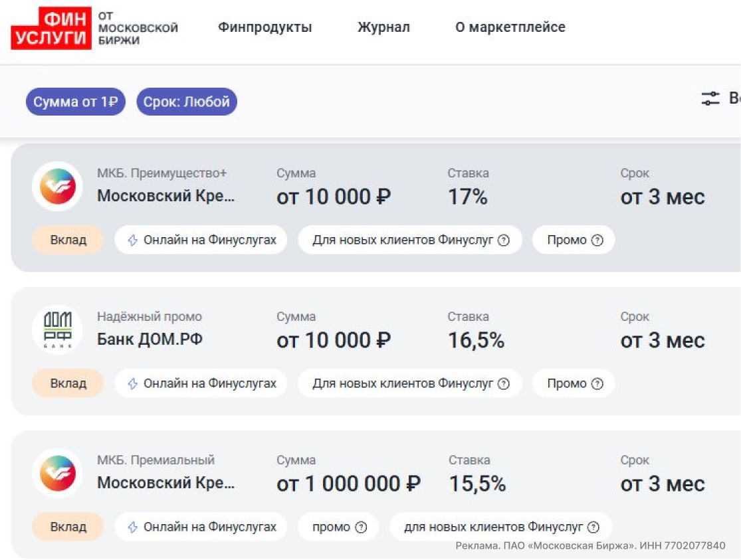Click для новых клиентов Финуслуг, Премиальный card

click(500, 527)
